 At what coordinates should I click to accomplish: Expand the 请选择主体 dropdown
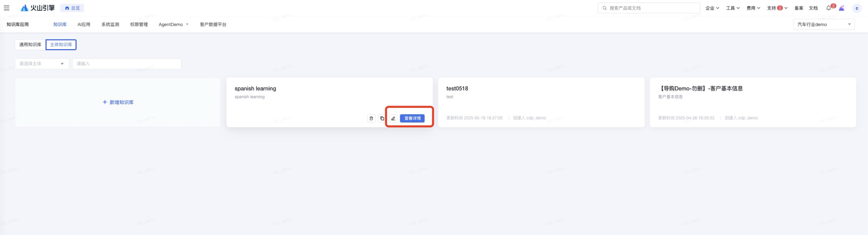[42, 64]
